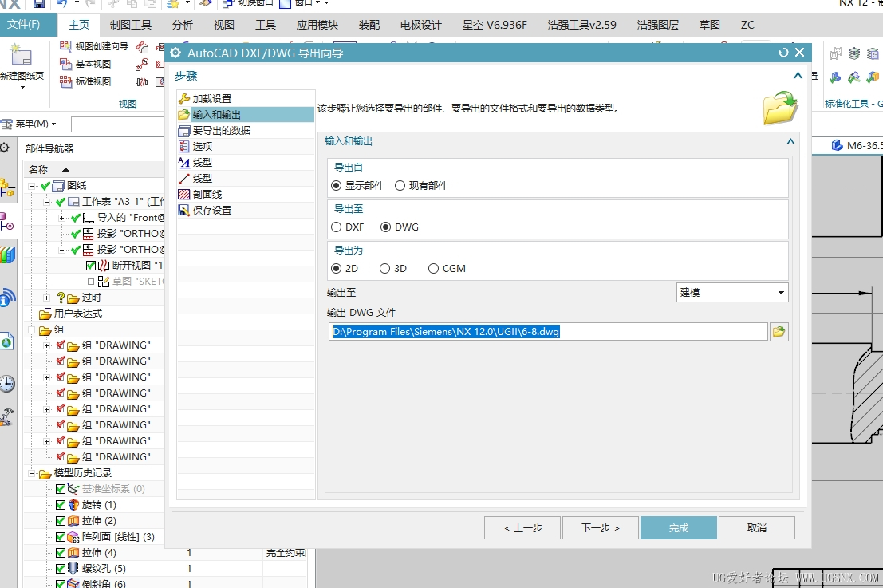This screenshot has height=588, width=883.
Task: Go to the 选项 step
Action: [x=246, y=147]
